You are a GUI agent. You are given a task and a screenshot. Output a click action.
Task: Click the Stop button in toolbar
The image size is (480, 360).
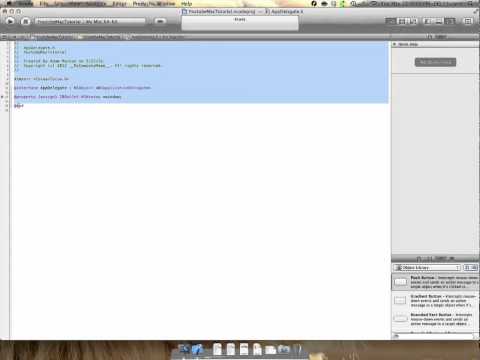tap(25, 21)
